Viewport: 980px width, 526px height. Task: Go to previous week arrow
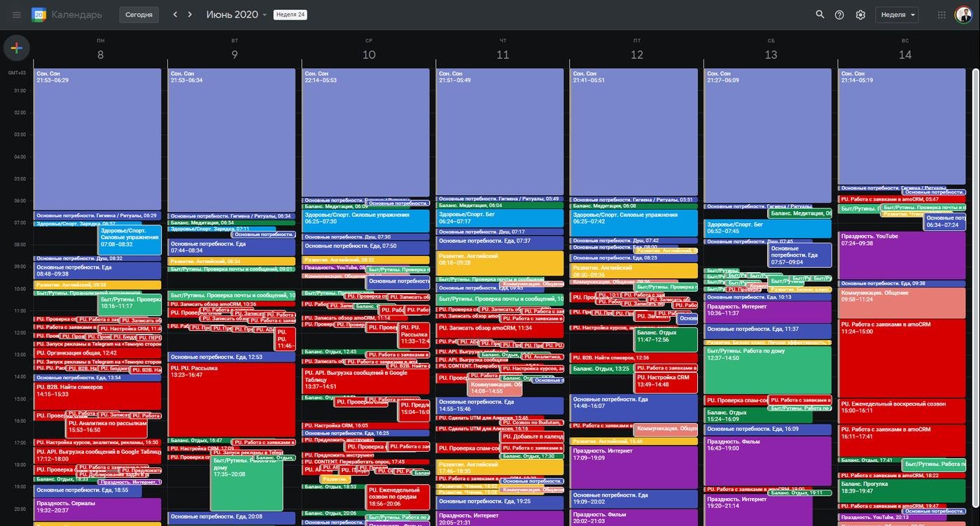pyautogui.click(x=175, y=15)
